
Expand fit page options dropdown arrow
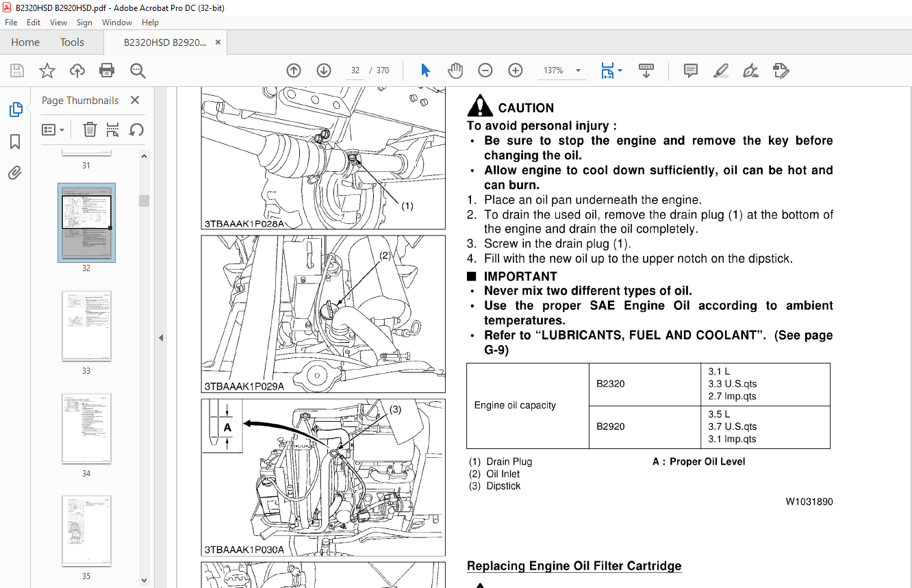(x=620, y=71)
